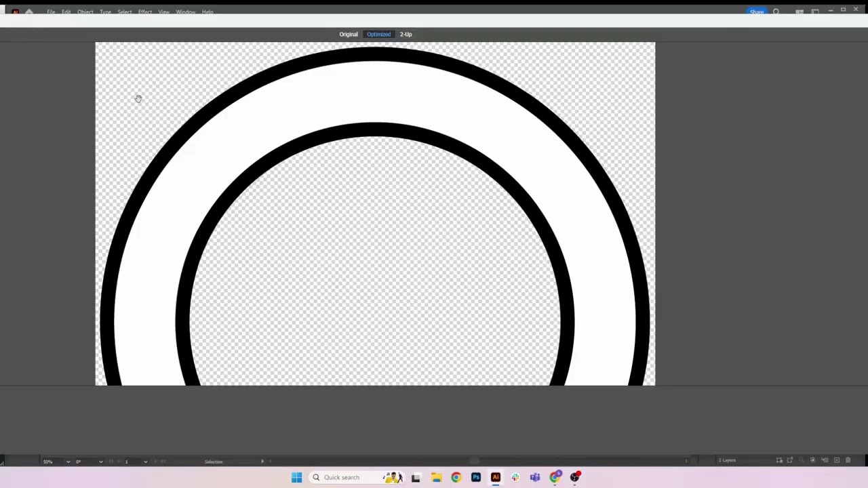Go to next artboard button

(156, 462)
